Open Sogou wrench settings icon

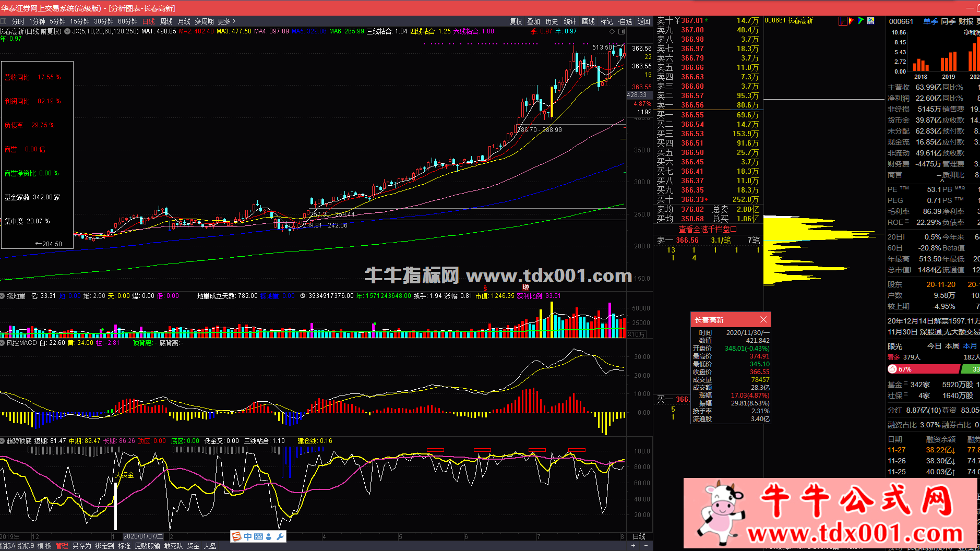280,536
